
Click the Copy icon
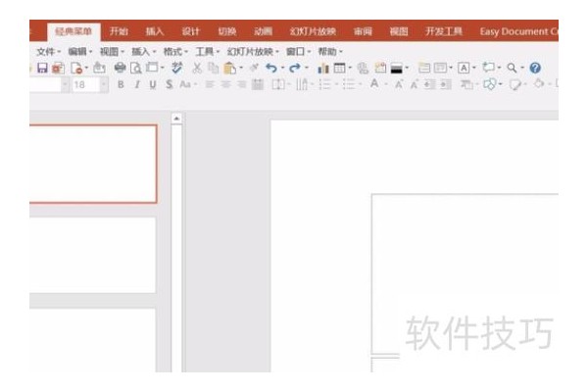(213, 68)
